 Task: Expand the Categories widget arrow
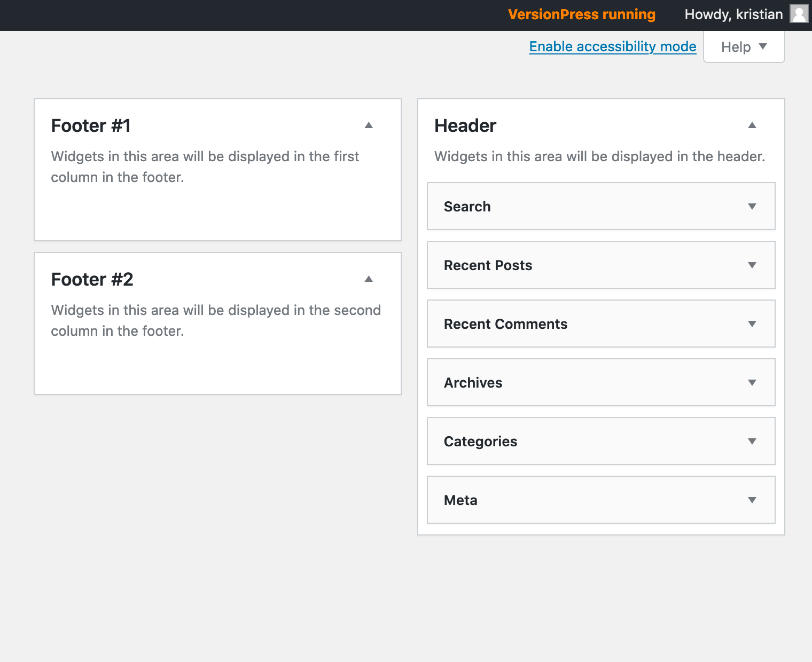[x=752, y=442]
